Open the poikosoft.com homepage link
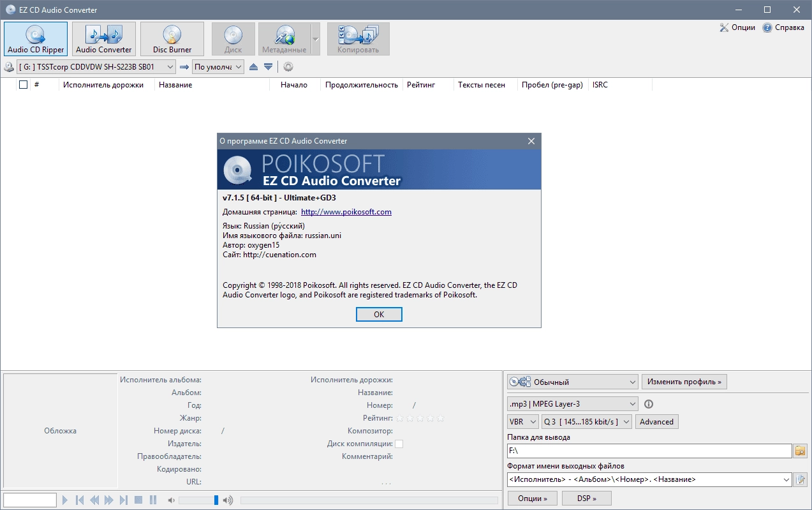Screen dimensions: 812x510 (x=346, y=212)
